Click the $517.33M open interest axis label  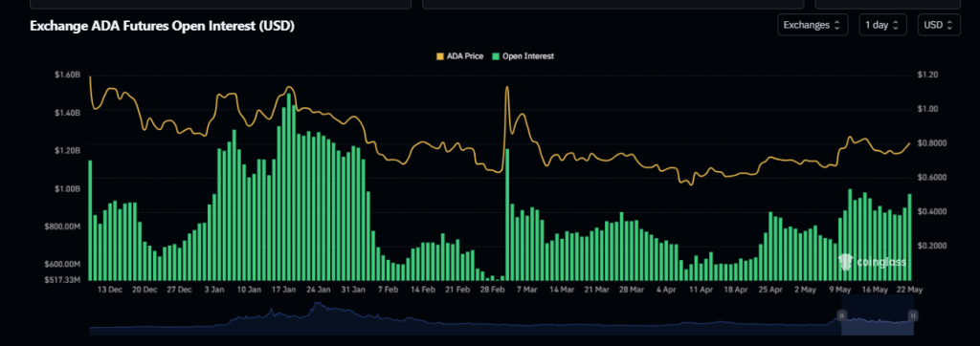click(62, 279)
